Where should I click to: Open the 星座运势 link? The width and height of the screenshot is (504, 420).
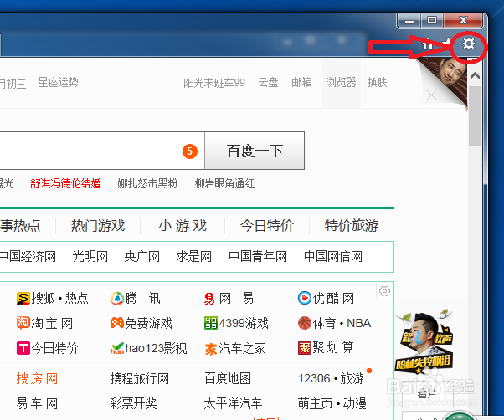(58, 83)
